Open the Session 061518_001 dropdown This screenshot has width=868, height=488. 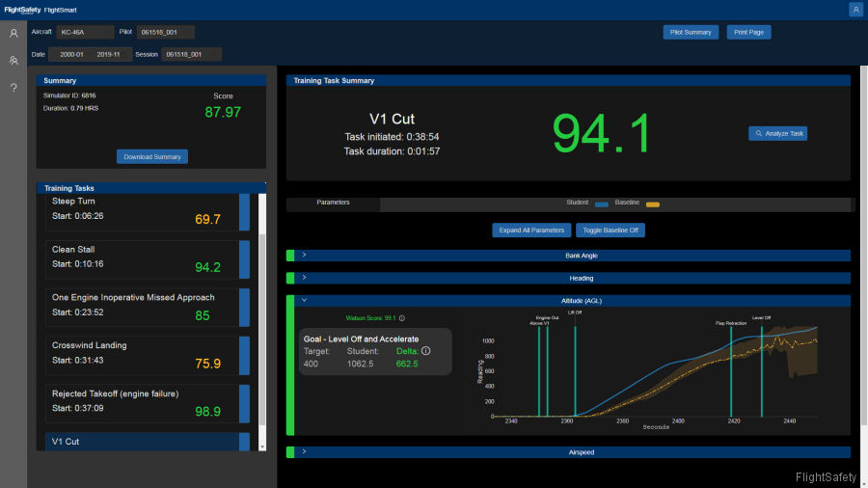click(x=191, y=54)
